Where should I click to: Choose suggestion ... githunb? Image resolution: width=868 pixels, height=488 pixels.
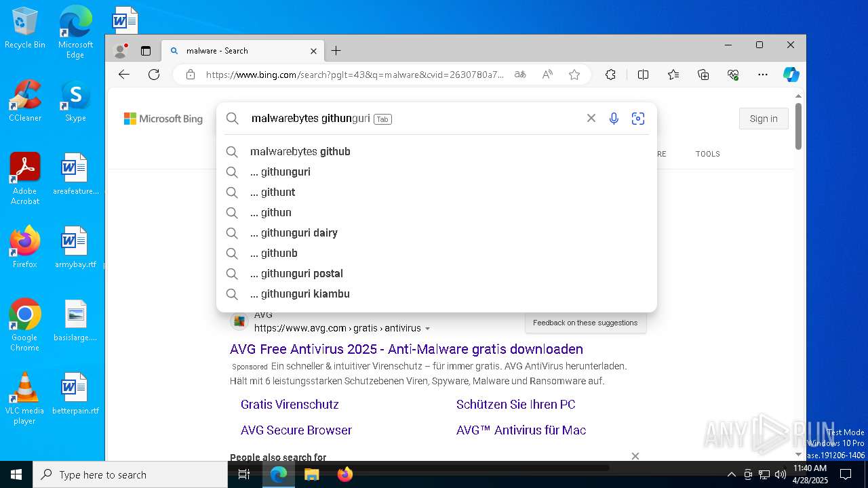pyautogui.click(x=437, y=253)
